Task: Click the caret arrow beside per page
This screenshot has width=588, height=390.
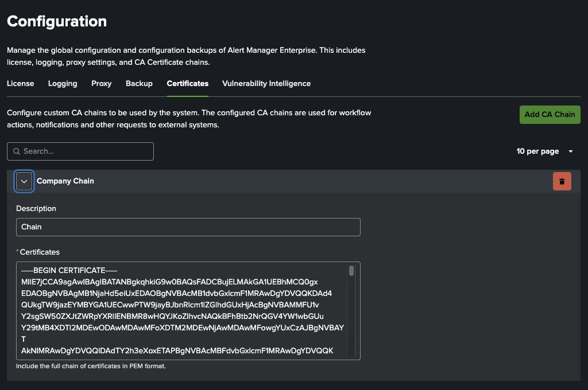Action: 570,151
